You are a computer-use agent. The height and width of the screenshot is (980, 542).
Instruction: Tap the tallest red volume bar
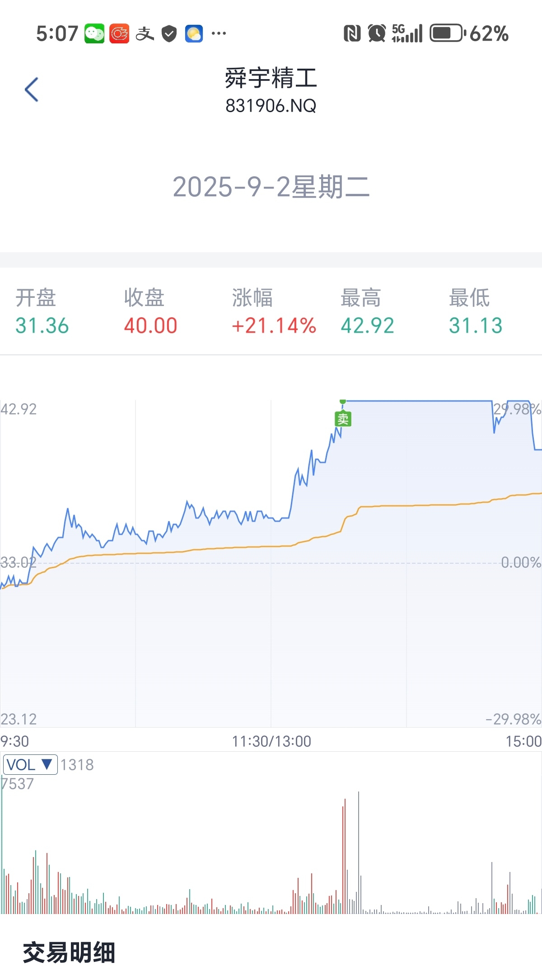(346, 856)
